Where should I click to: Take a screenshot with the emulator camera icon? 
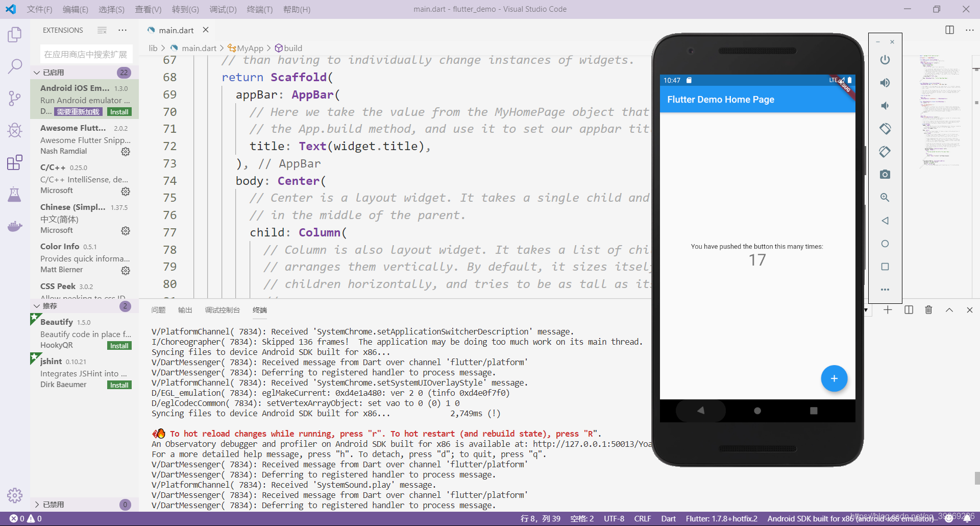tap(885, 174)
